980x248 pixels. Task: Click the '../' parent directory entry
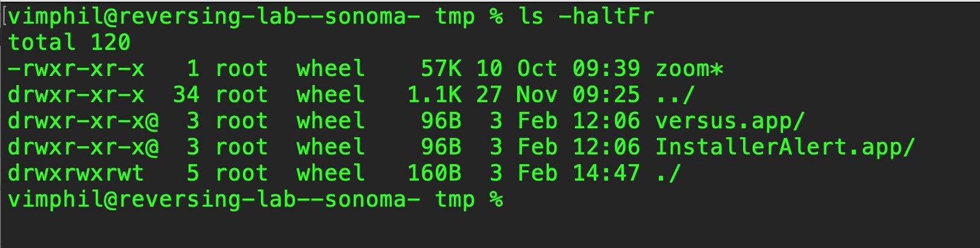(676, 95)
